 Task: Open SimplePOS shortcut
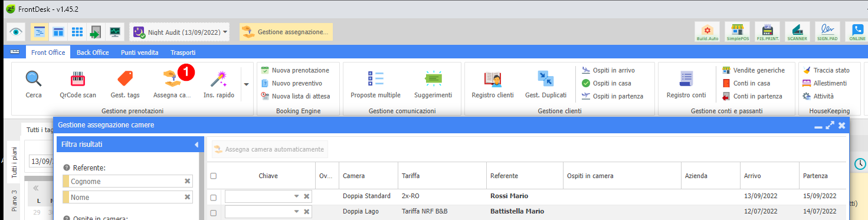pyautogui.click(x=736, y=32)
